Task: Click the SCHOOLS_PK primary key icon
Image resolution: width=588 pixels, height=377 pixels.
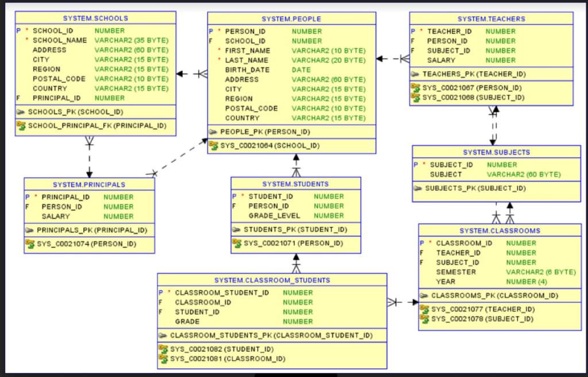Action: [21, 112]
